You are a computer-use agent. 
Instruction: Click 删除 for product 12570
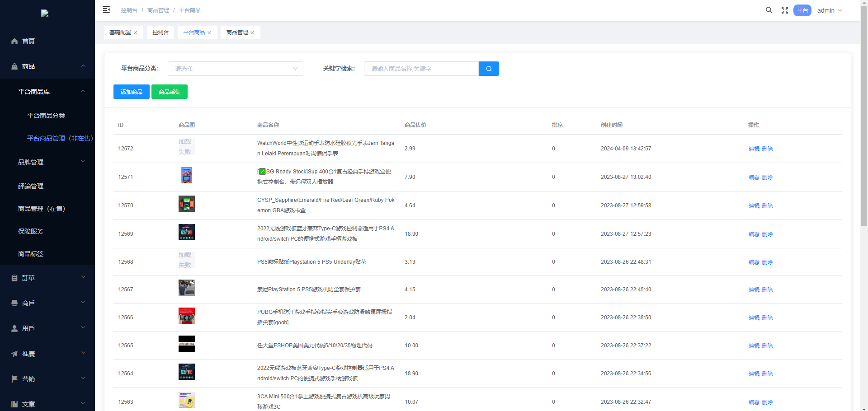[767, 206]
